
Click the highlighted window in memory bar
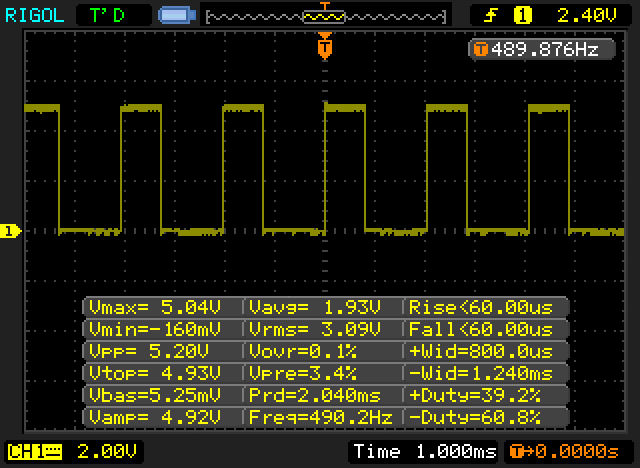click(324, 17)
